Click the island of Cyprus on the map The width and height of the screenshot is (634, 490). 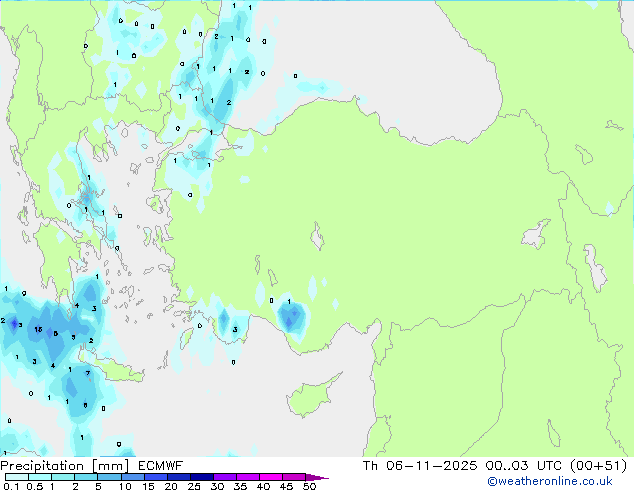pyautogui.click(x=313, y=394)
